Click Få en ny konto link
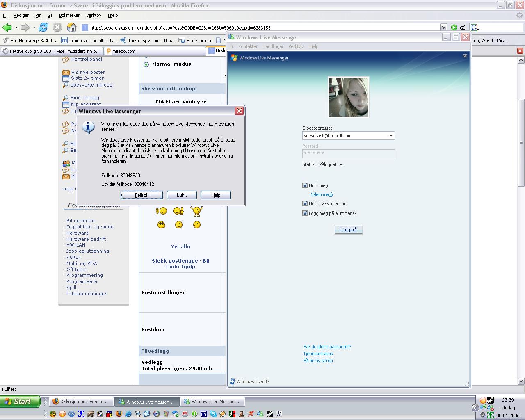525x420 pixels. [x=318, y=361]
